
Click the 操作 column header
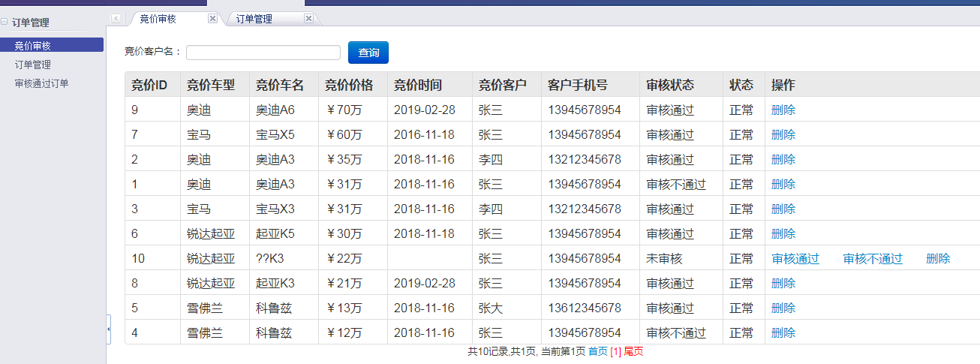coord(872,86)
